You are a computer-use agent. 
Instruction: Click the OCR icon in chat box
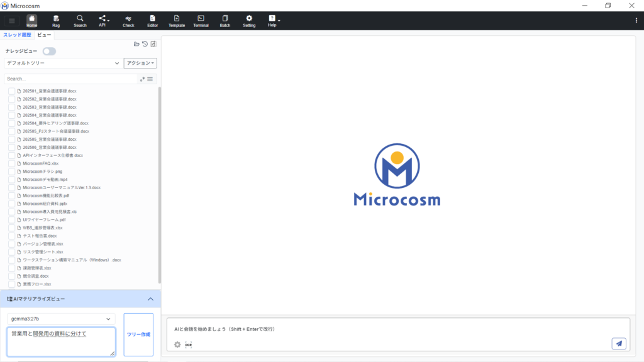tap(189, 344)
